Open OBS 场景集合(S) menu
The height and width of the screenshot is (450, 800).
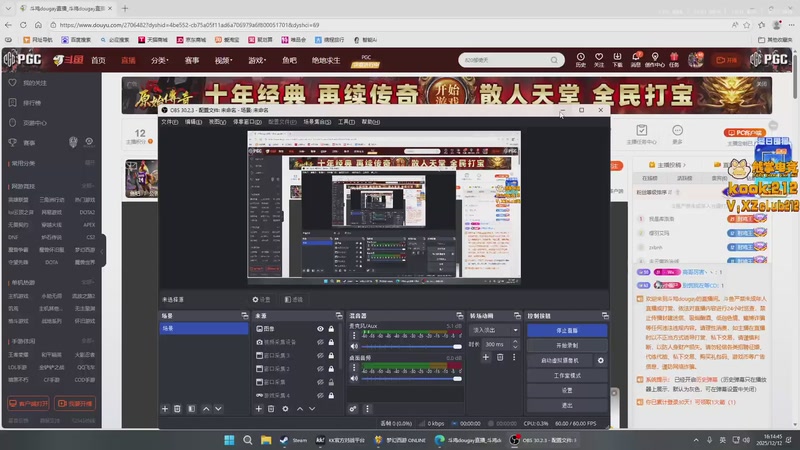pyautogui.click(x=317, y=122)
